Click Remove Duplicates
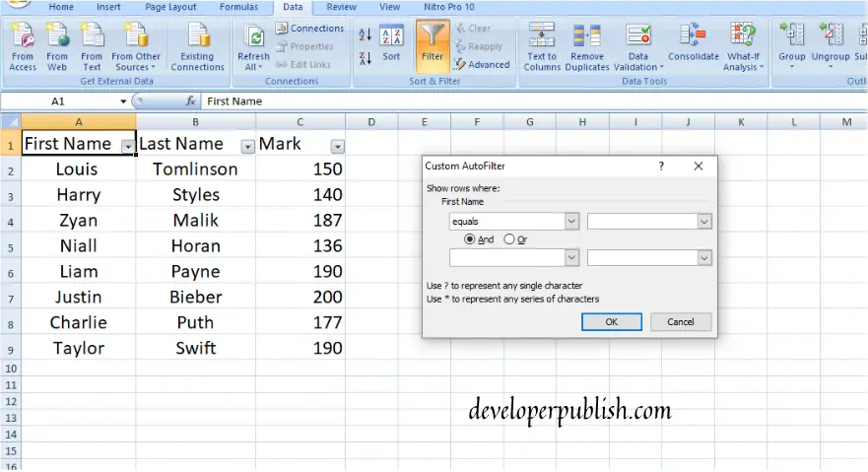868x472 pixels. coord(587,47)
